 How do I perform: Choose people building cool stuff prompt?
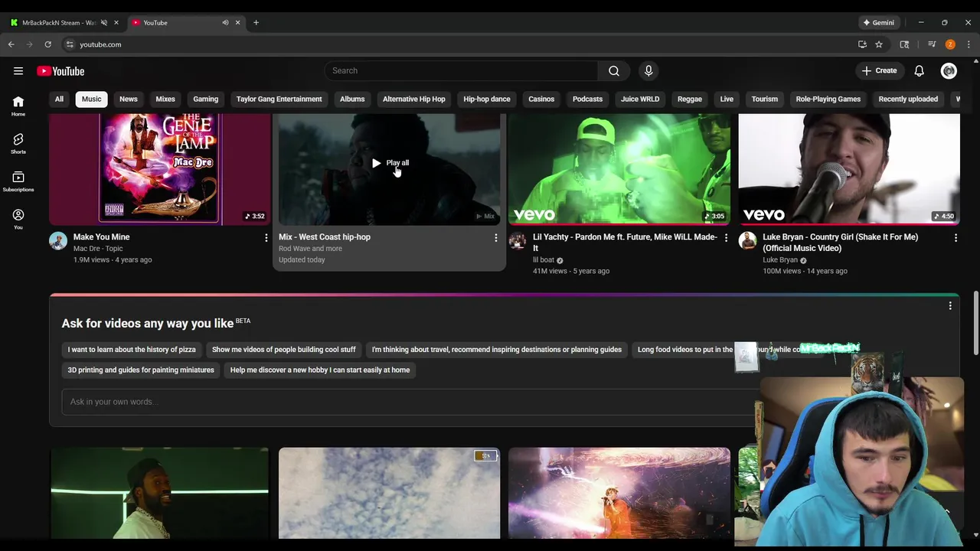pos(284,350)
